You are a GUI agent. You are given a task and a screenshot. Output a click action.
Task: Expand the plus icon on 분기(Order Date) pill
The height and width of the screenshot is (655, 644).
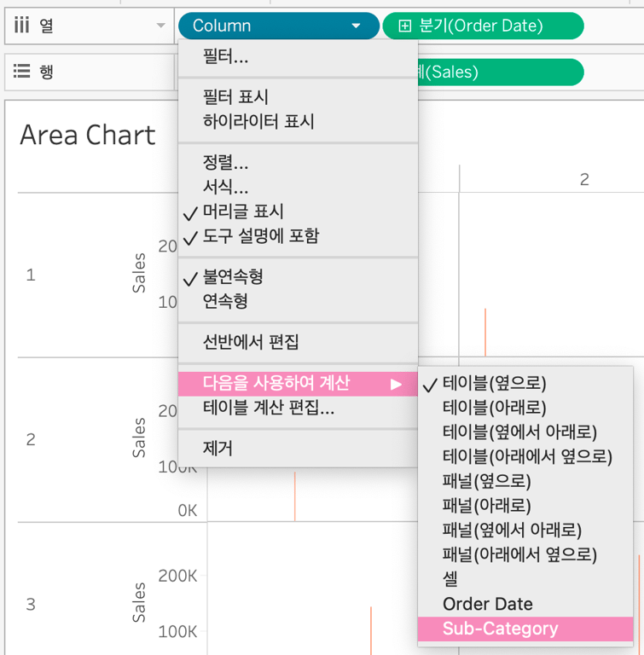(405, 26)
